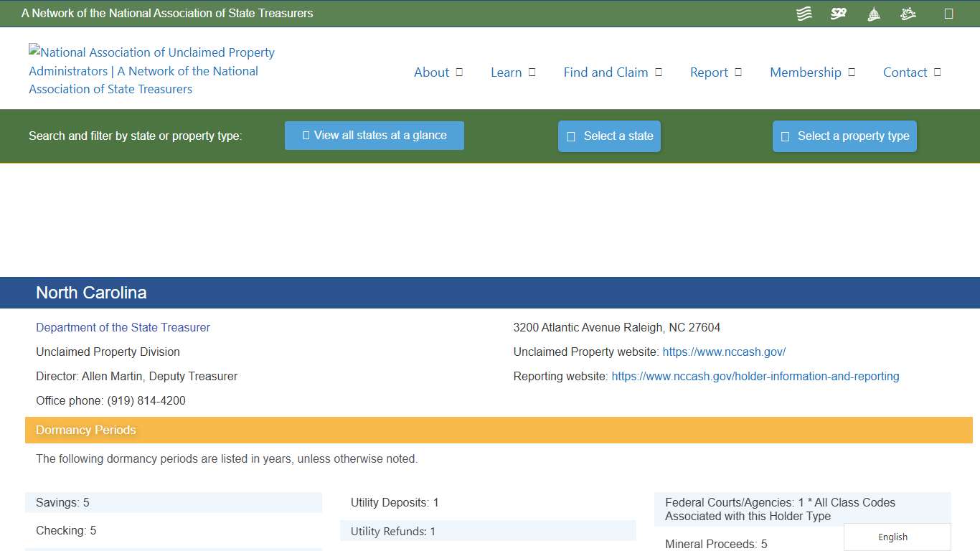The height and width of the screenshot is (551, 980).
Task: Follow the Department of the State Treasurer link
Action: coord(123,327)
